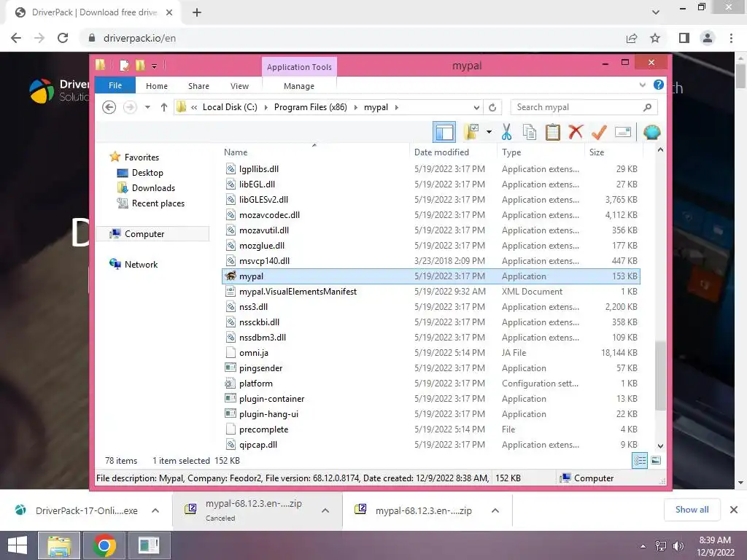Open options arrow for DriverPack-17-Onli....exe download
Image resolution: width=747 pixels, height=560 pixels.
pos(155,510)
